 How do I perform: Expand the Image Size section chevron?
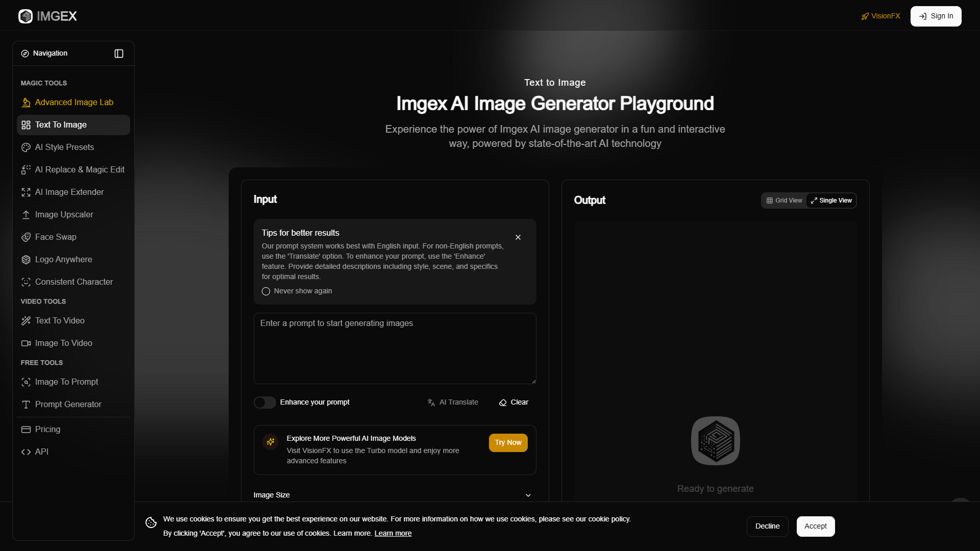tap(528, 495)
